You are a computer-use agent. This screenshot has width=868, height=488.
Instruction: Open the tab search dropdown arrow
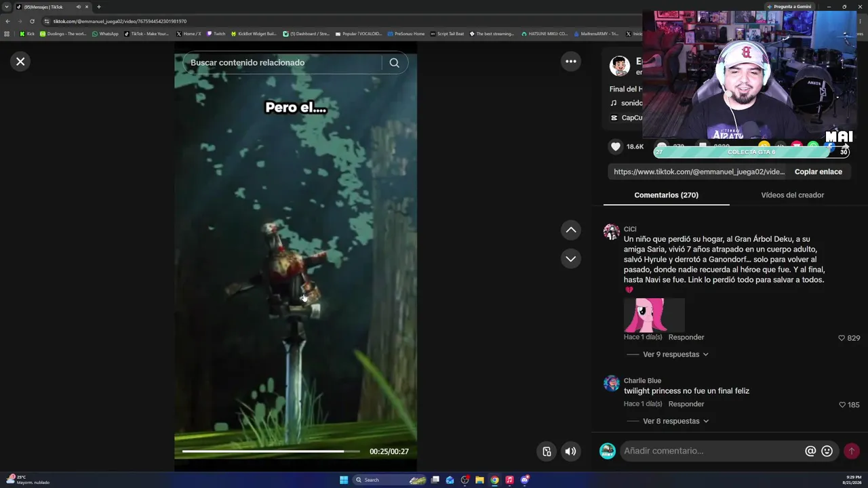click(7, 7)
